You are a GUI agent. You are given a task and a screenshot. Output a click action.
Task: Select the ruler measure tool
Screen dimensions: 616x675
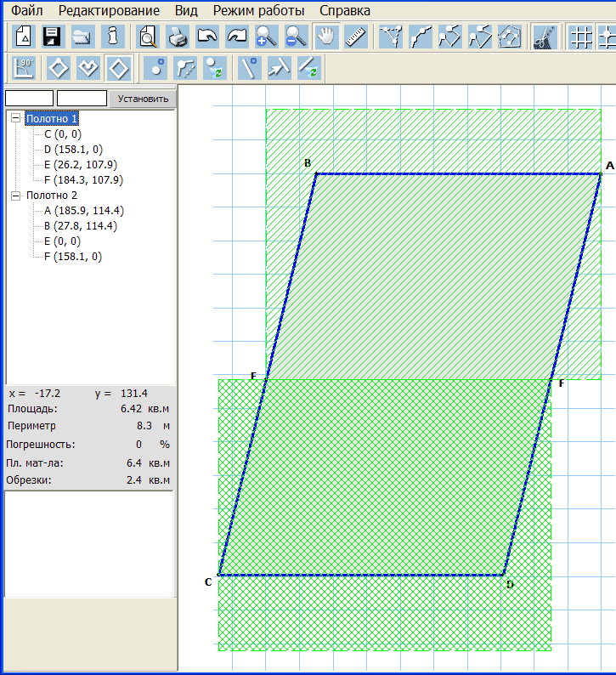[356, 37]
